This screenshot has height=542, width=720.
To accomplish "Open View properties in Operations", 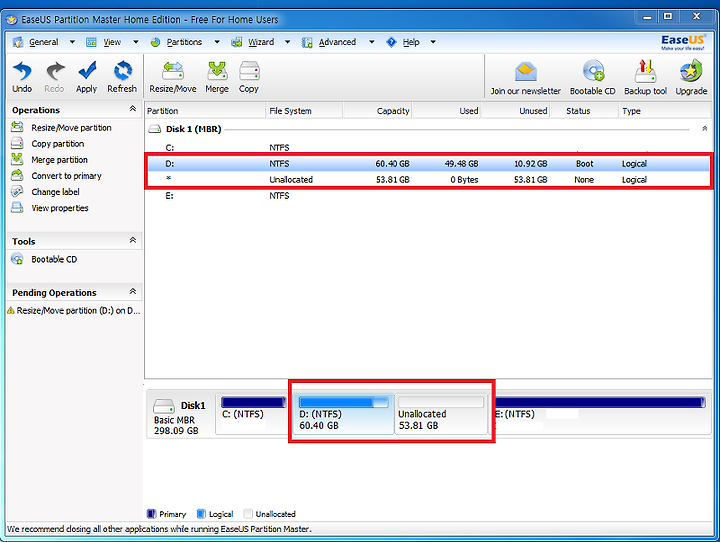I will pos(60,208).
